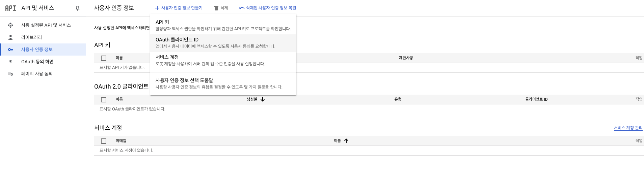Toggle the OAuth 2.0 클라이언트 table checkbox
Viewport: 644px width, 194px height.
pyautogui.click(x=104, y=100)
